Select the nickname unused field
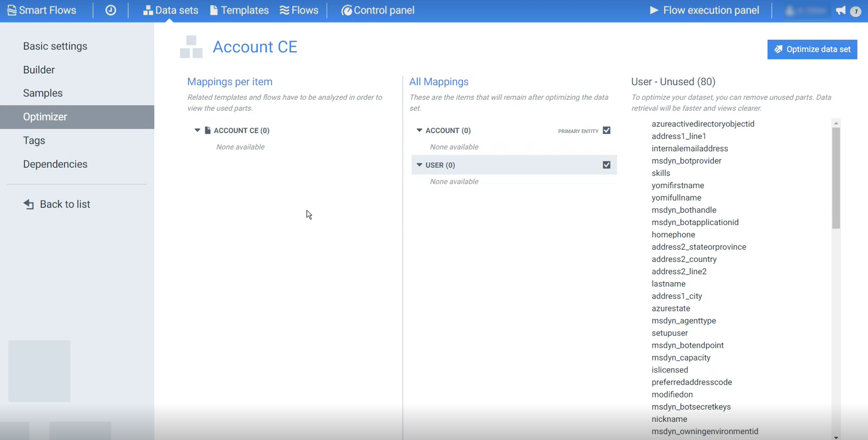The width and height of the screenshot is (868, 440). click(x=669, y=419)
